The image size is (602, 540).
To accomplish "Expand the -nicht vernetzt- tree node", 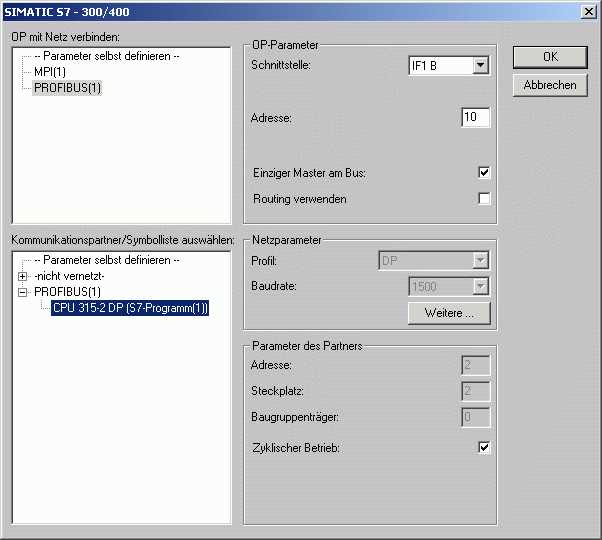I will pos(23,276).
